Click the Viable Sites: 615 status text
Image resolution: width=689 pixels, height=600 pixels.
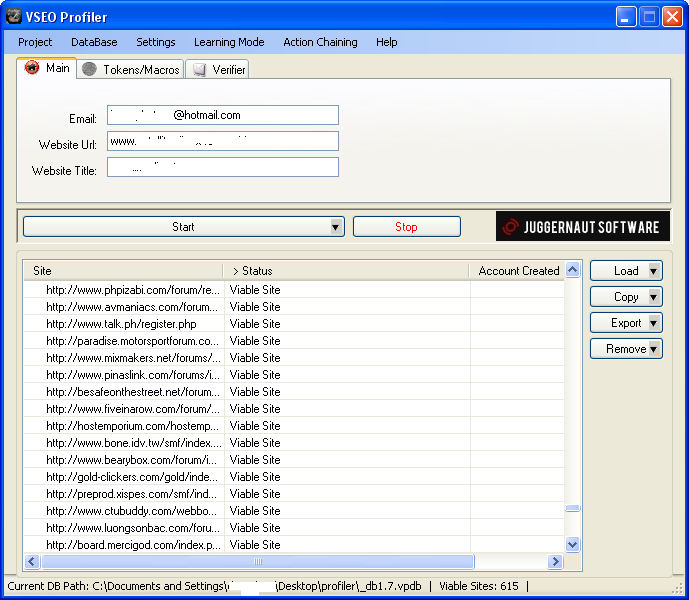[479, 586]
